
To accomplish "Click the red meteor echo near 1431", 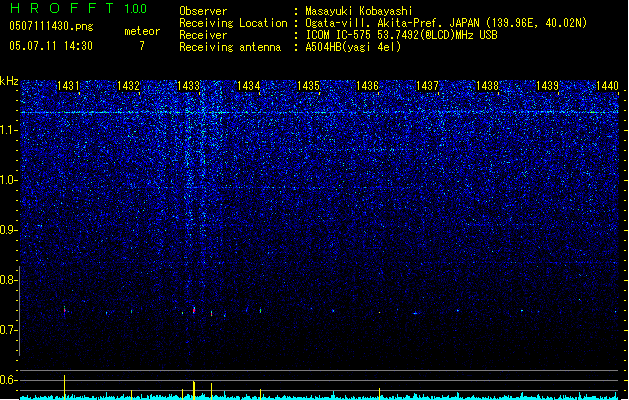I will pos(65,310).
